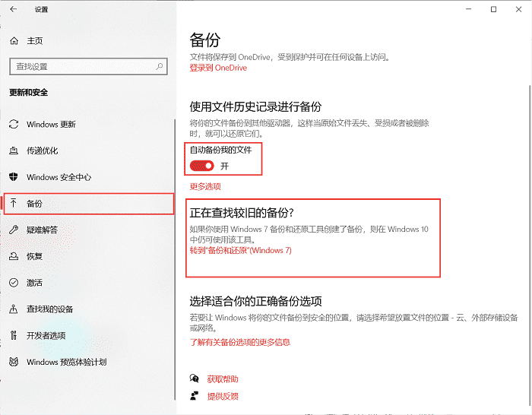Click the cat icon for Windows 预览体验计划
The width and height of the screenshot is (532, 415).
tap(14, 362)
